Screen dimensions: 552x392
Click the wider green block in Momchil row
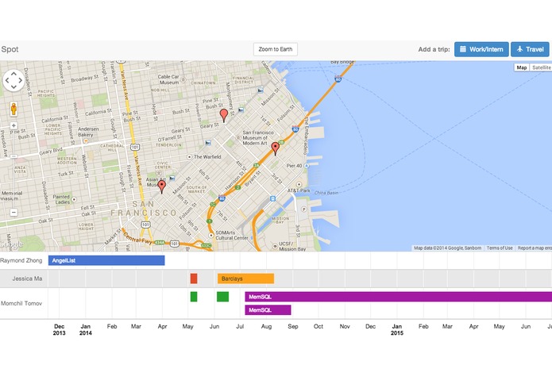pyautogui.click(x=223, y=297)
